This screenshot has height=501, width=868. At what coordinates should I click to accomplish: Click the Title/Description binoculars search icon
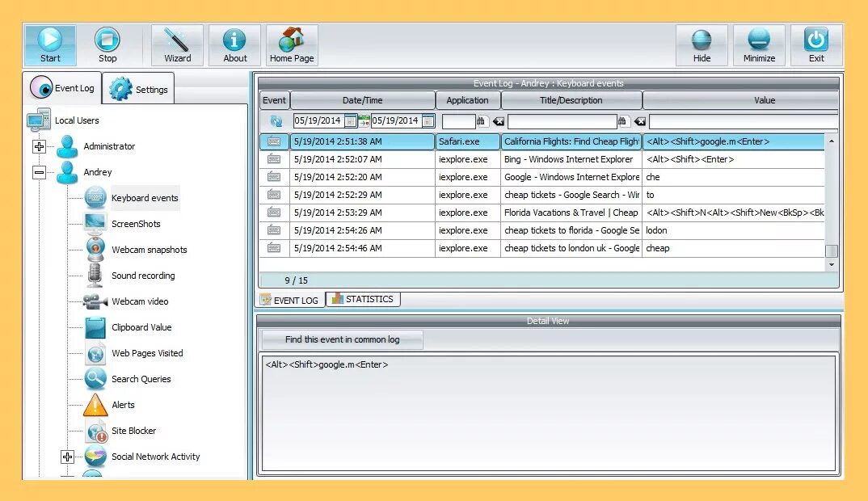tap(622, 120)
